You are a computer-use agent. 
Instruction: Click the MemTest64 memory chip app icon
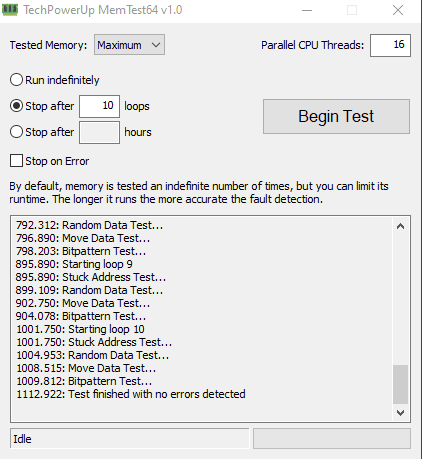click(10, 10)
